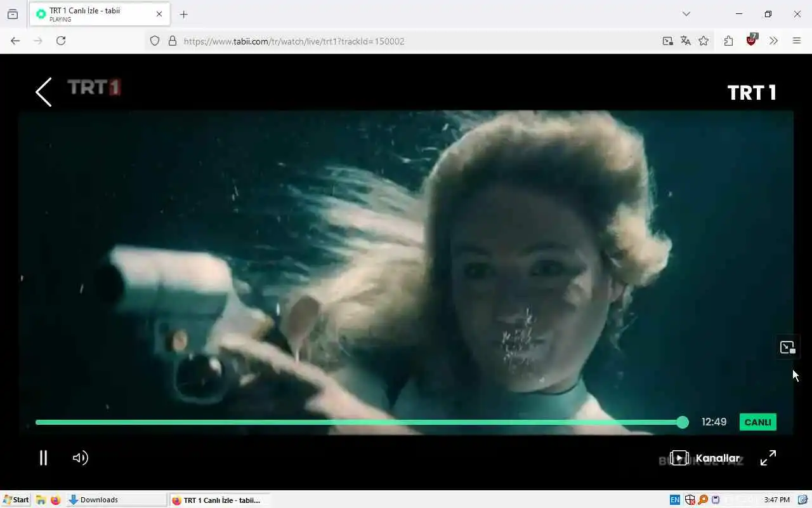Expand the list all tabs dropdown
812x508 pixels.
pos(686,14)
